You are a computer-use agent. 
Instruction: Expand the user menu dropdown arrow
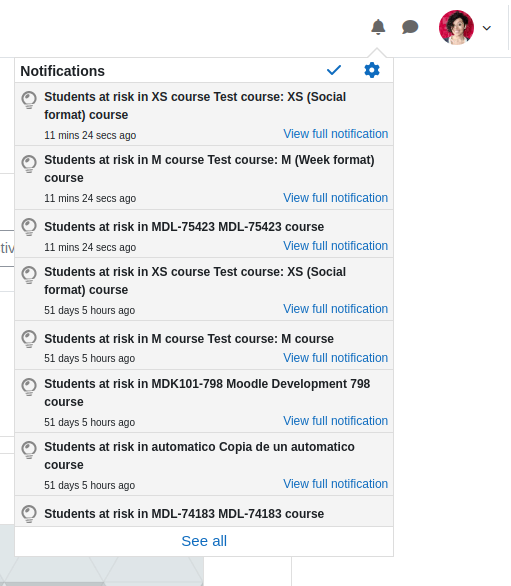[x=486, y=28]
